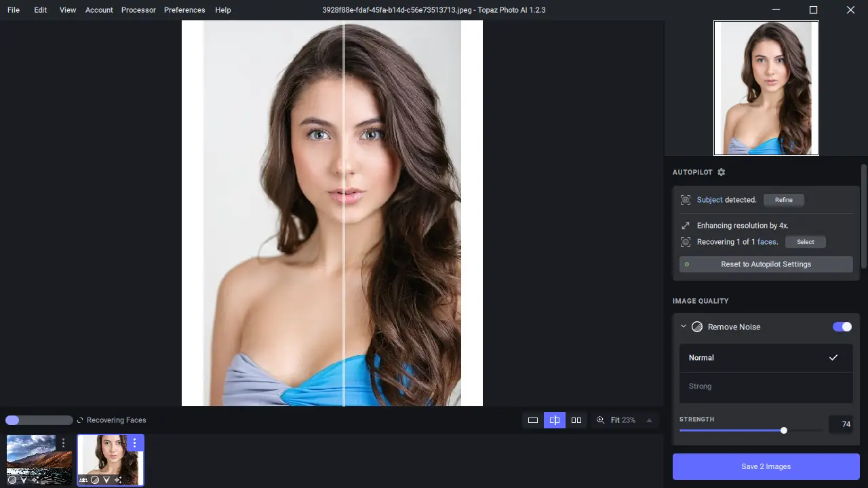Open the Help menu
Screen dimensions: 868x488
[x=223, y=10]
